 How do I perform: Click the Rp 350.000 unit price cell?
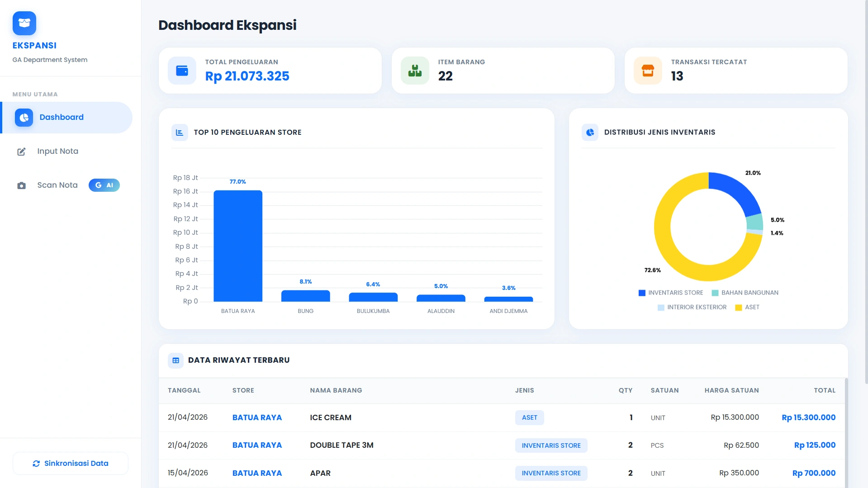[x=739, y=473]
